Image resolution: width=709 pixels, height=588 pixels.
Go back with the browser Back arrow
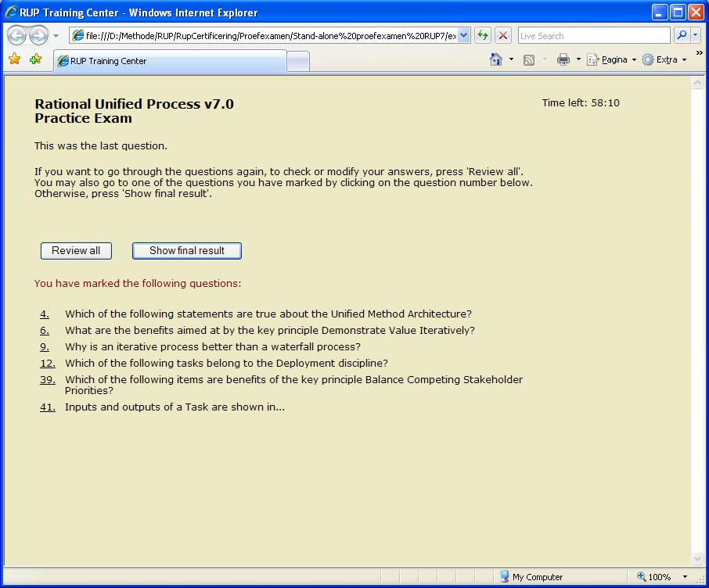pos(16,36)
